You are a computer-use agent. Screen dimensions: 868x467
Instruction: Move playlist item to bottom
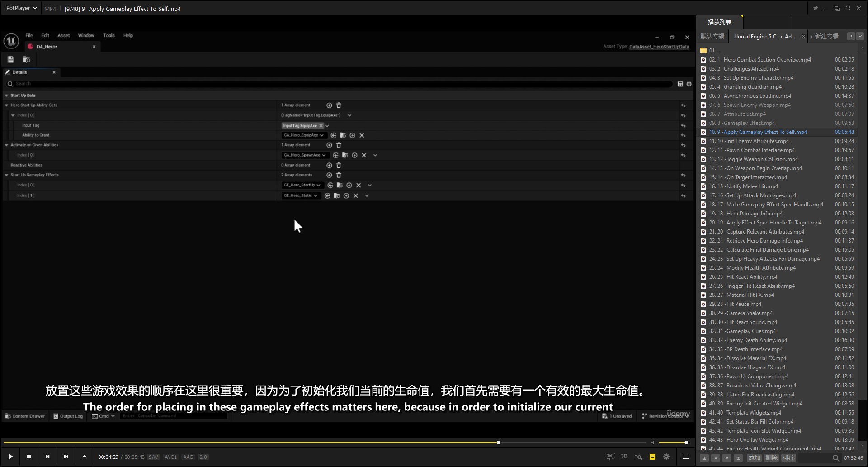click(x=738, y=458)
